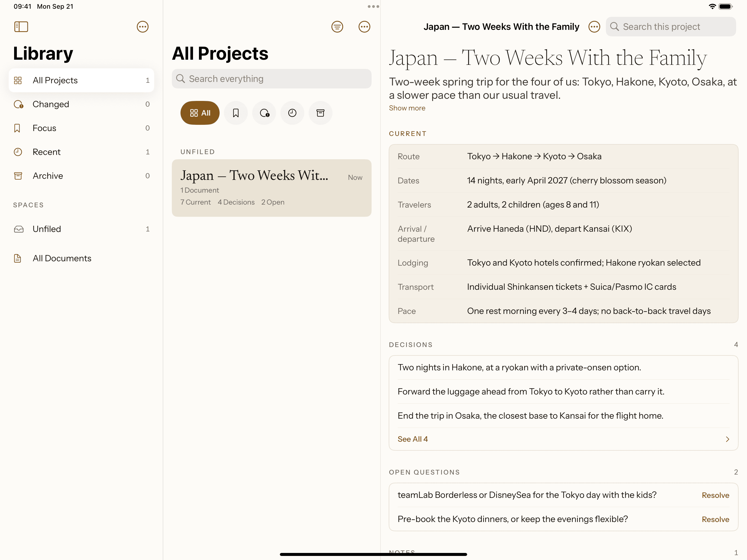Focus the Search this project field
Viewport: 747px width, 560px height.
671,27
